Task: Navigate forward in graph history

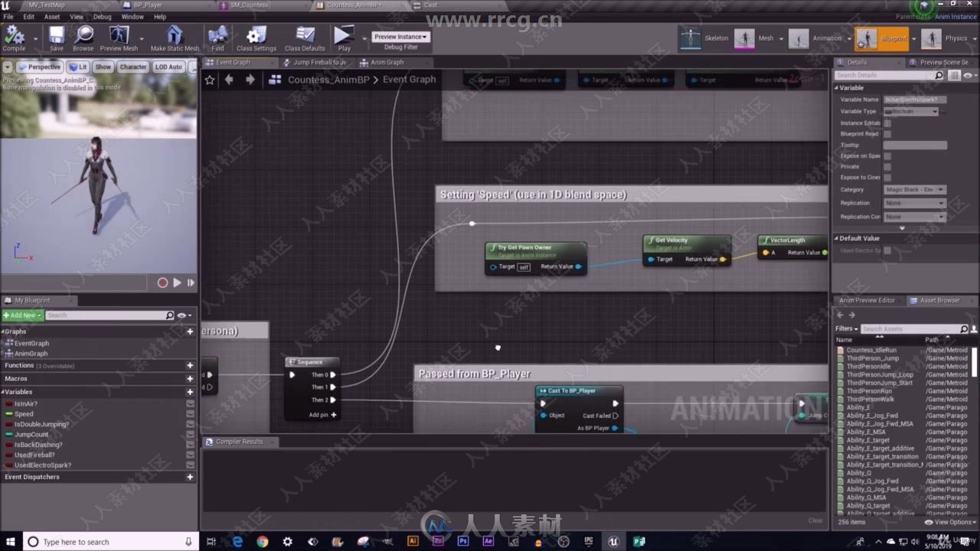Action: point(250,80)
